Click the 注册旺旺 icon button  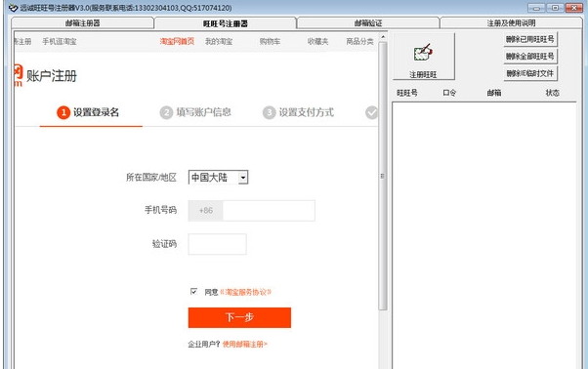coord(424,57)
